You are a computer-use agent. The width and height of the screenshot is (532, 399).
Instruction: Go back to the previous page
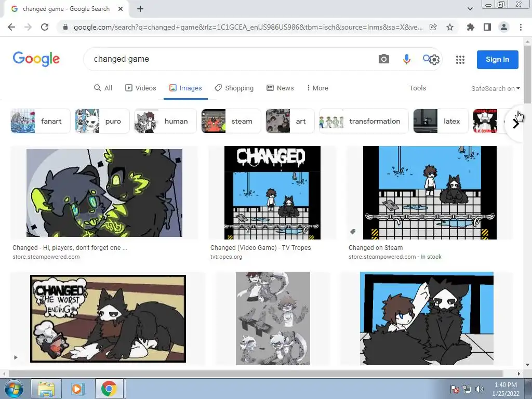click(11, 27)
